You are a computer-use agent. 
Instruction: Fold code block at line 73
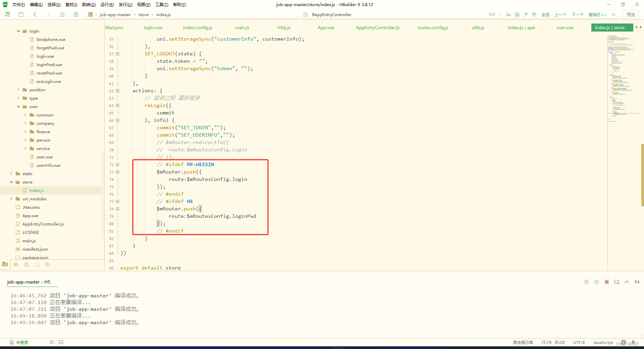pos(117,172)
